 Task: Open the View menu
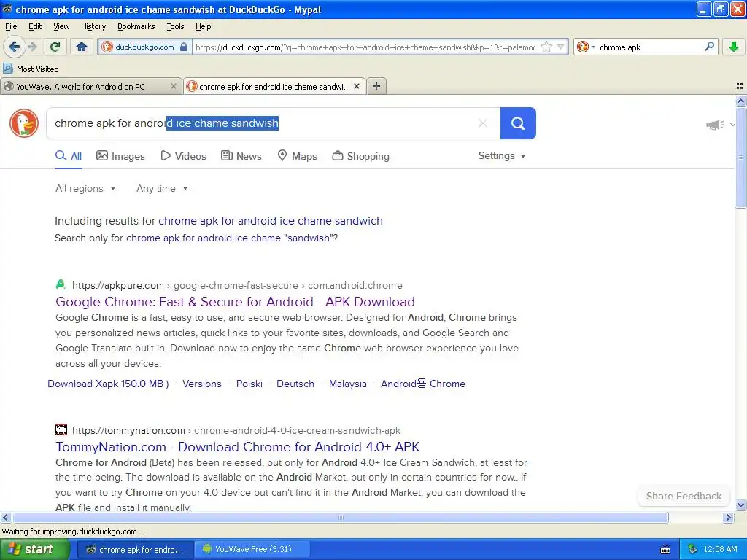pos(61,26)
